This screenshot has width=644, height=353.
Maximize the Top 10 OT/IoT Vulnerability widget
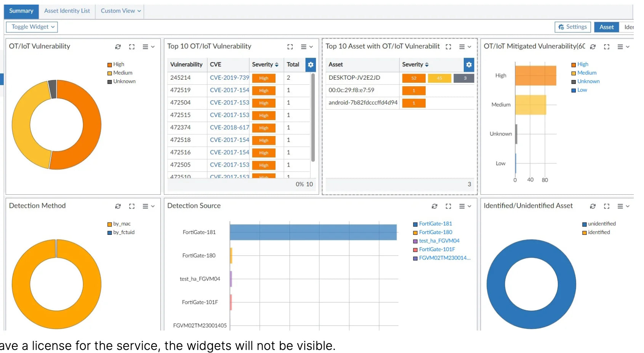[x=290, y=47]
